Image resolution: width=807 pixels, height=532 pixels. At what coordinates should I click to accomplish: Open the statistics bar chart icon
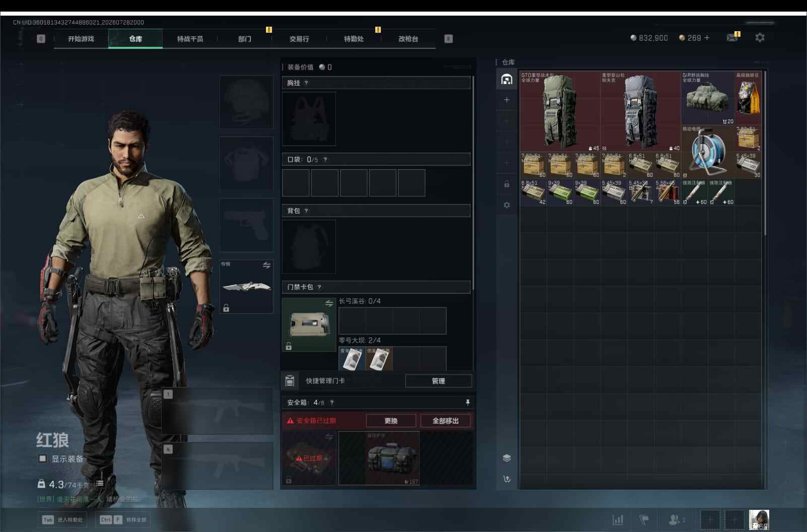618,519
